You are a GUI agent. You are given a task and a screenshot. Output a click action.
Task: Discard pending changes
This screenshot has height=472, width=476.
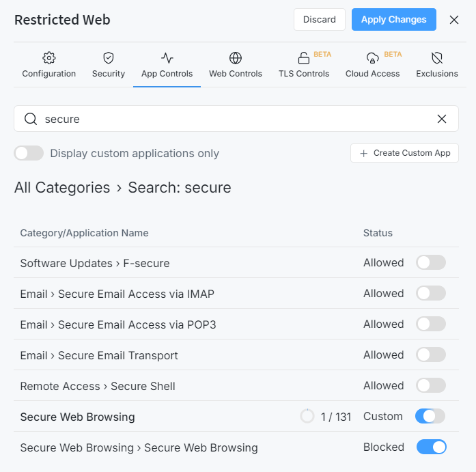click(320, 19)
